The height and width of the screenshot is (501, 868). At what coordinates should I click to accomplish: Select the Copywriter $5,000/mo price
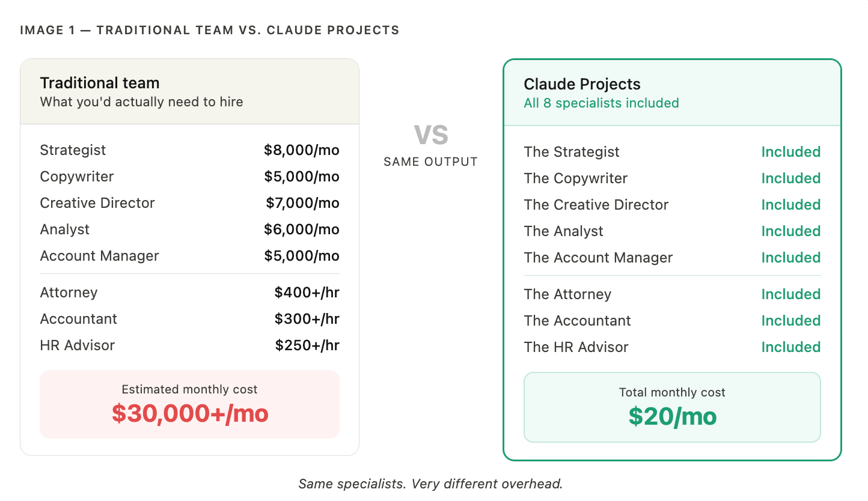tap(302, 177)
